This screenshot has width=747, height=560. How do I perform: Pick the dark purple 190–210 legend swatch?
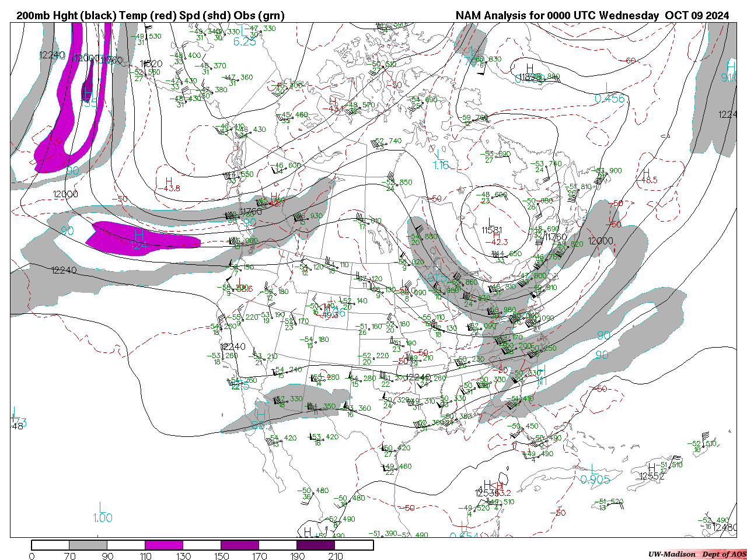[x=316, y=545]
